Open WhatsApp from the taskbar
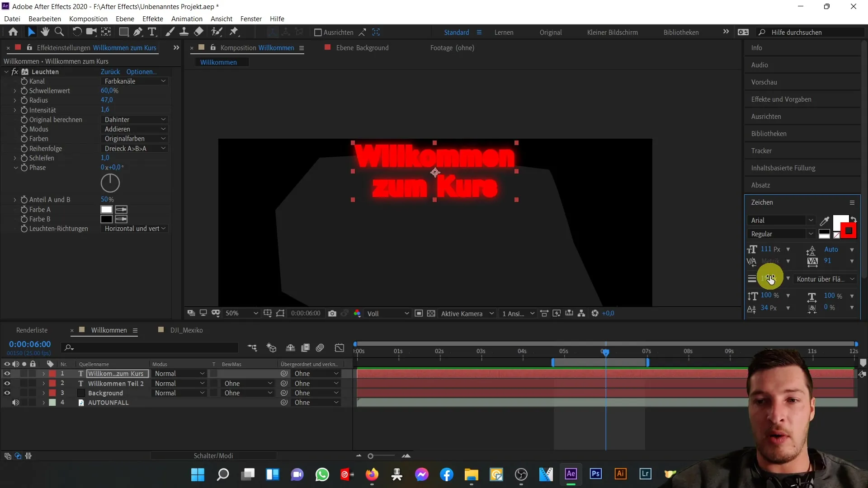Viewport: 868px width, 488px height. point(322,474)
